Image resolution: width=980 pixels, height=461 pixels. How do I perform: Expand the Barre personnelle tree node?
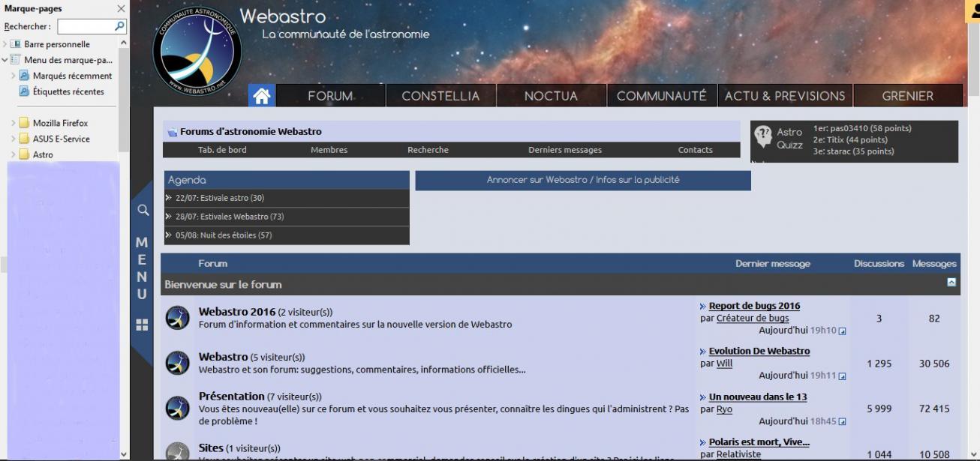click(x=5, y=44)
